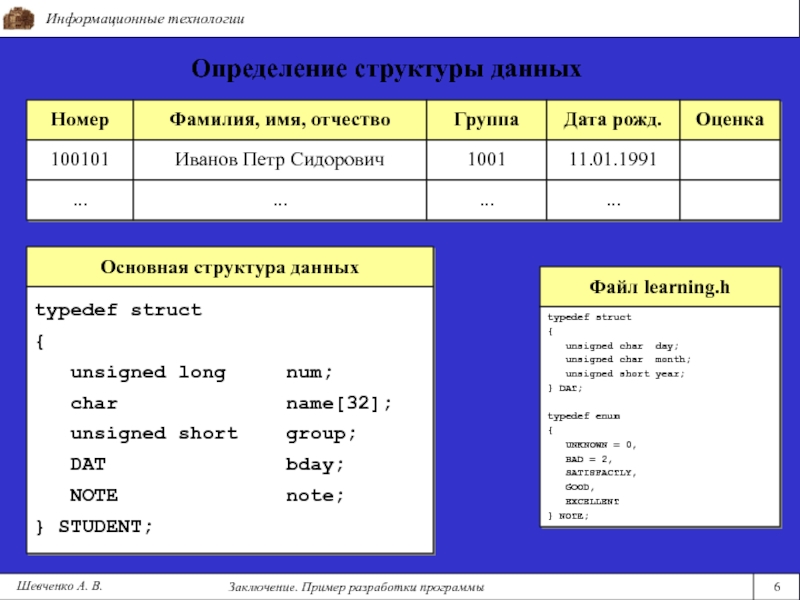
Task: Click the "Номер" column header
Action: click(x=80, y=120)
